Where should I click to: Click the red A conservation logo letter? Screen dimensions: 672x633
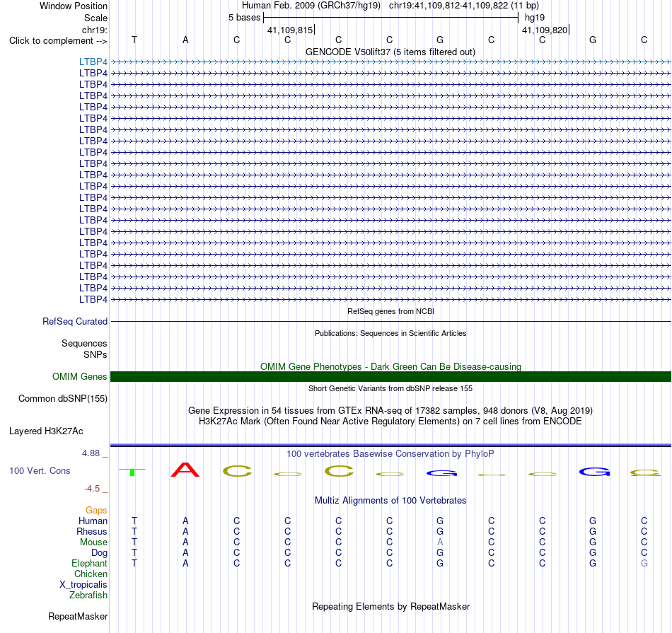coord(185,470)
